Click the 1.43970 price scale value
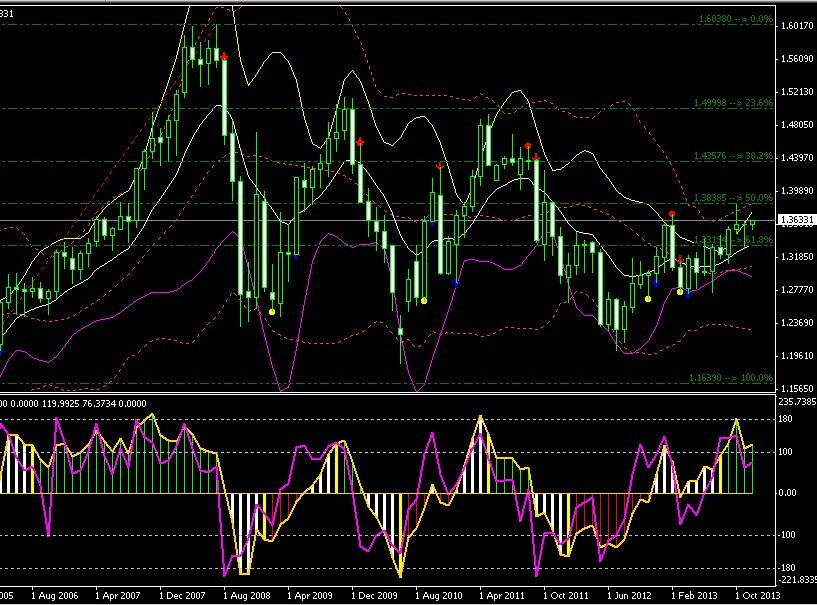 tap(797, 157)
